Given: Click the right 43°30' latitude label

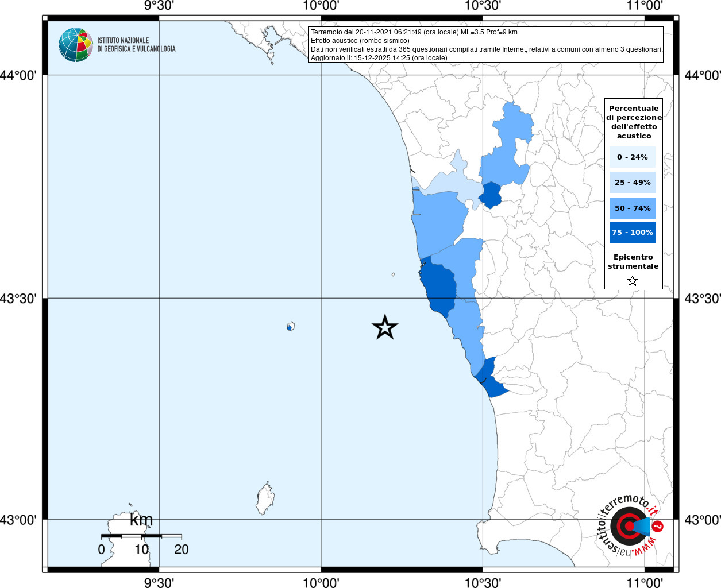Looking at the screenshot, I should pyautogui.click(x=702, y=299).
